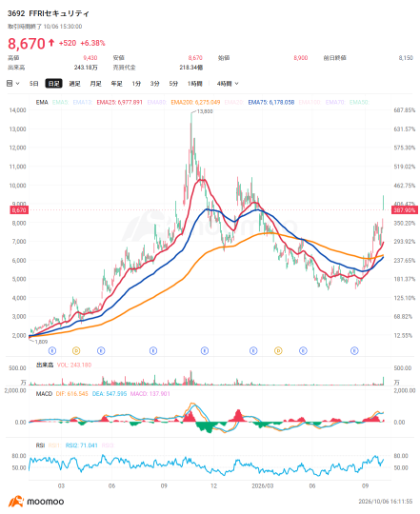The height and width of the screenshot is (514, 420).
Task: Click the +520 price change value
Action: coord(68,43)
